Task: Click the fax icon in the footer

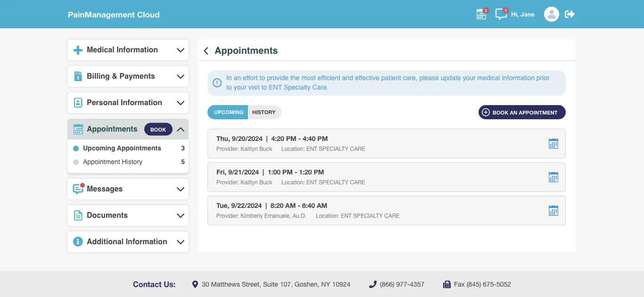Action: pyautogui.click(x=446, y=284)
